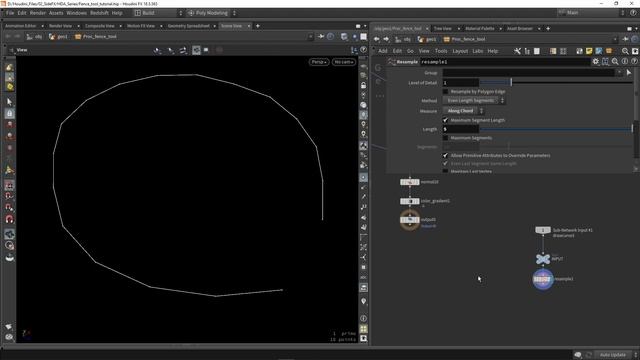Open network editor Tools menu
The height and width of the screenshot is (360, 640).
click(x=441, y=51)
